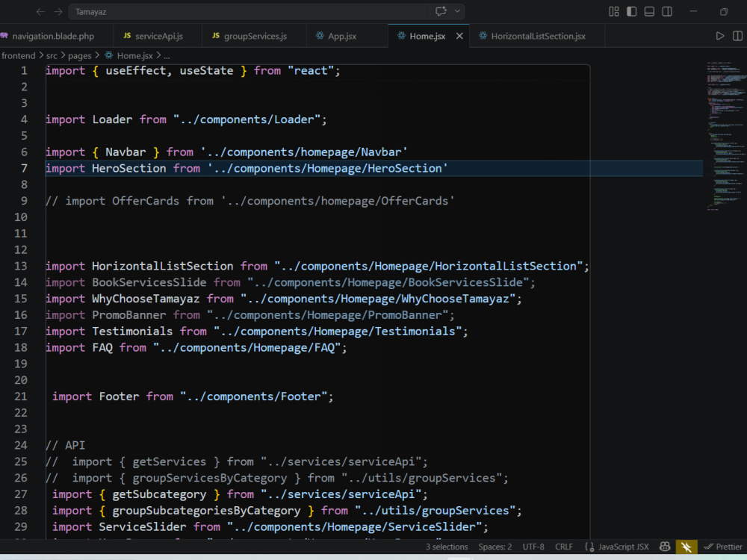Open the Copilot chat icon in title bar
747x560 pixels.
tap(441, 11)
